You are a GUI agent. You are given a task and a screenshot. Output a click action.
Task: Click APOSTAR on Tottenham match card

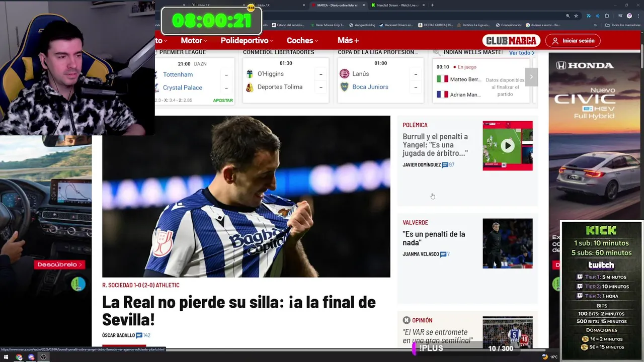(x=223, y=101)
